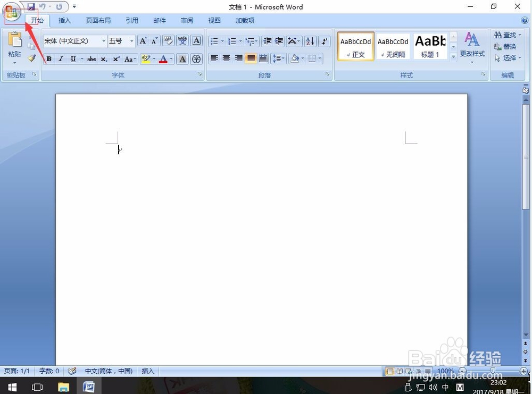Toggle italic formatting

[61, 59]
